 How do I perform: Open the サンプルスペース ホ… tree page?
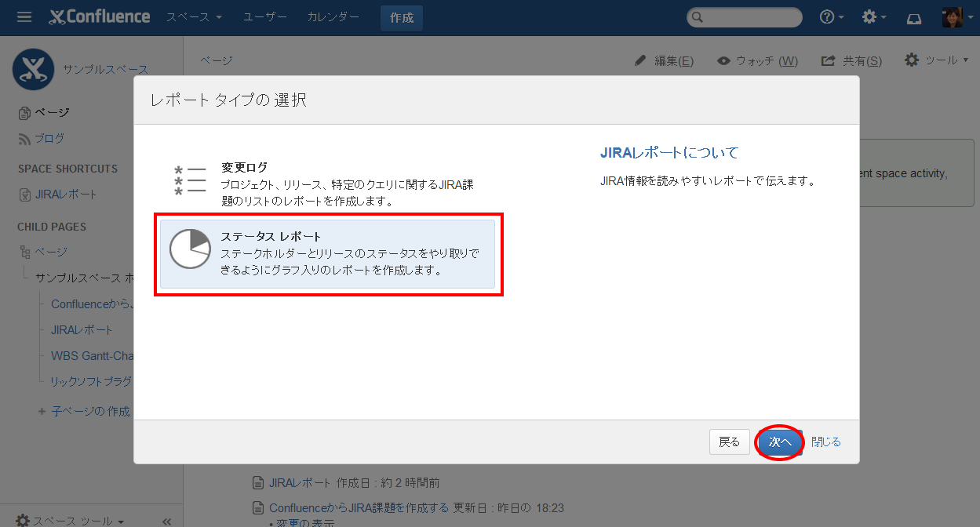(x=83, y=278)
